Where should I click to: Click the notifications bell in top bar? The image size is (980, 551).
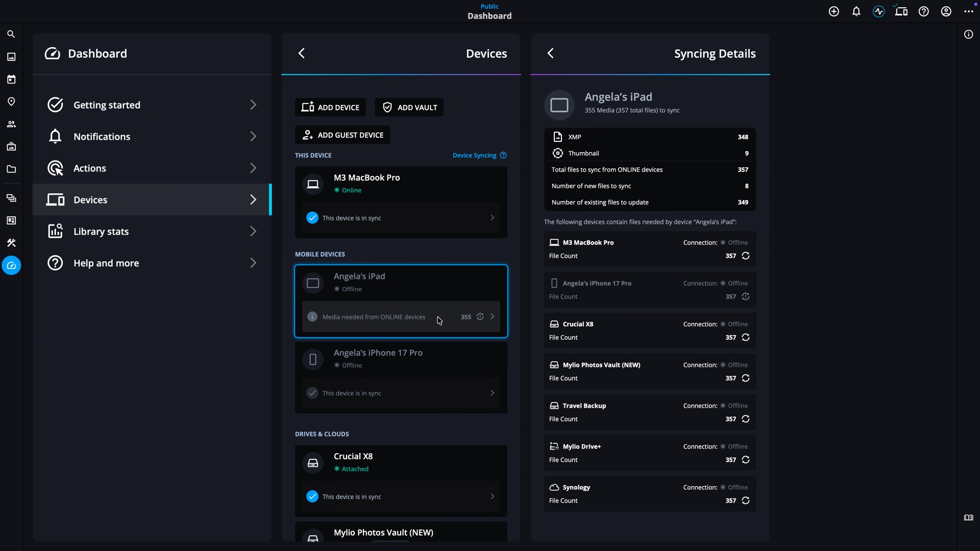click(x=856, y=11)
